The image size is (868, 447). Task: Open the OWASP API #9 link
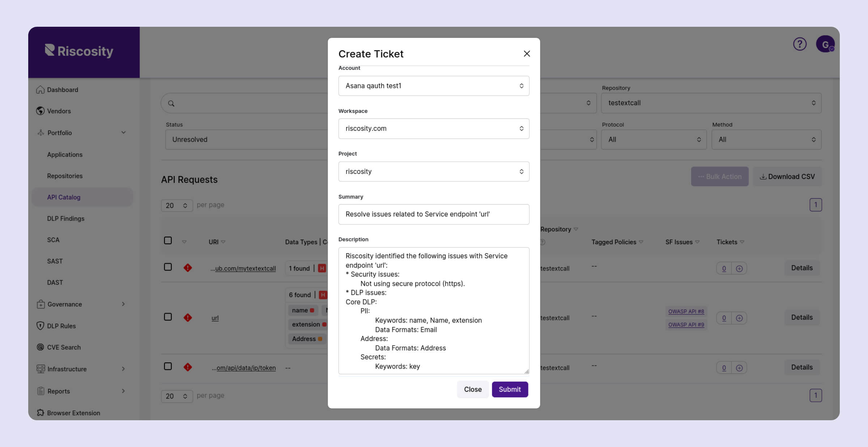tap(686, 325)
